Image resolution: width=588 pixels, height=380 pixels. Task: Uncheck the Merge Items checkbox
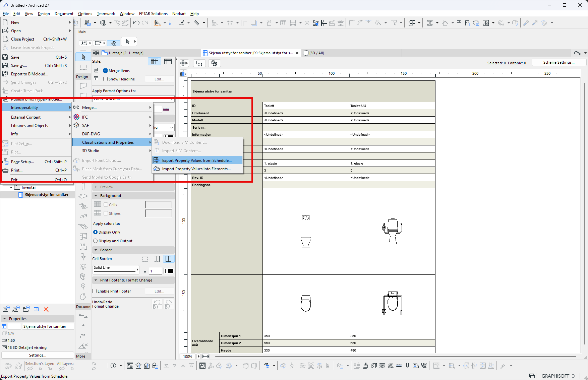point(106,71)
